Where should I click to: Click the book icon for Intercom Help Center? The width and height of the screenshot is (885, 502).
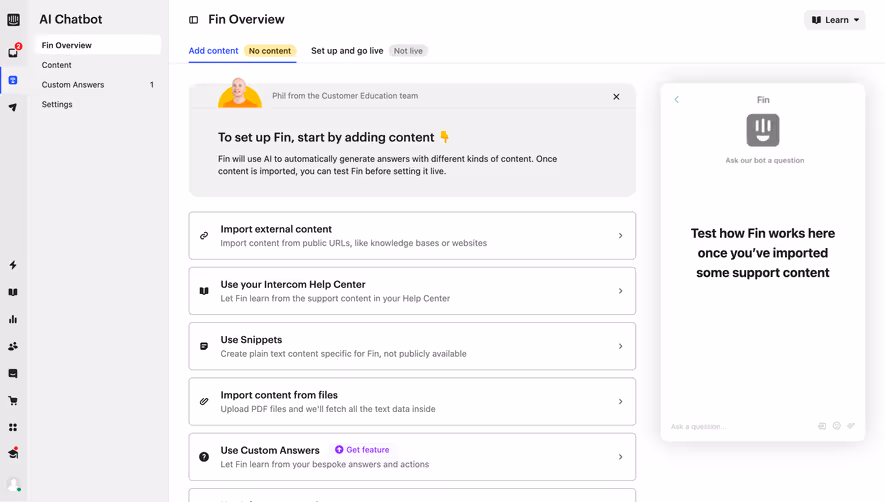(x=204, y=291)
